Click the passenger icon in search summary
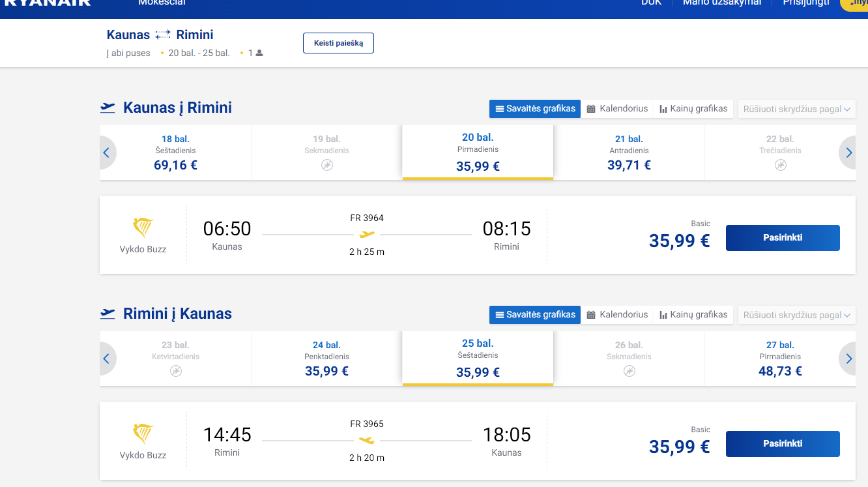Image resolution: width=868 pixels, height=487 pixels. click(x=259, y=53)
